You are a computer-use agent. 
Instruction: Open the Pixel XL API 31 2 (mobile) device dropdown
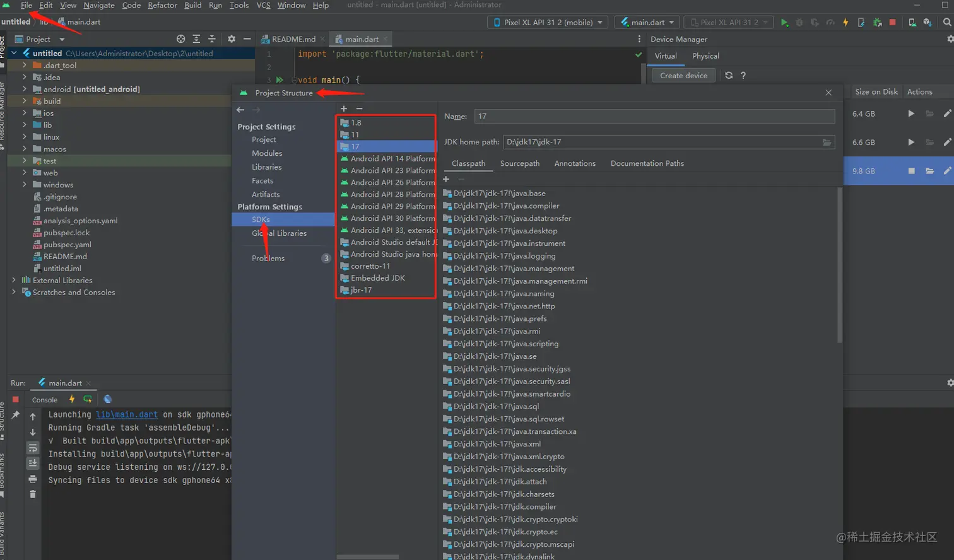pyautogui.click(x=548, y=22)
